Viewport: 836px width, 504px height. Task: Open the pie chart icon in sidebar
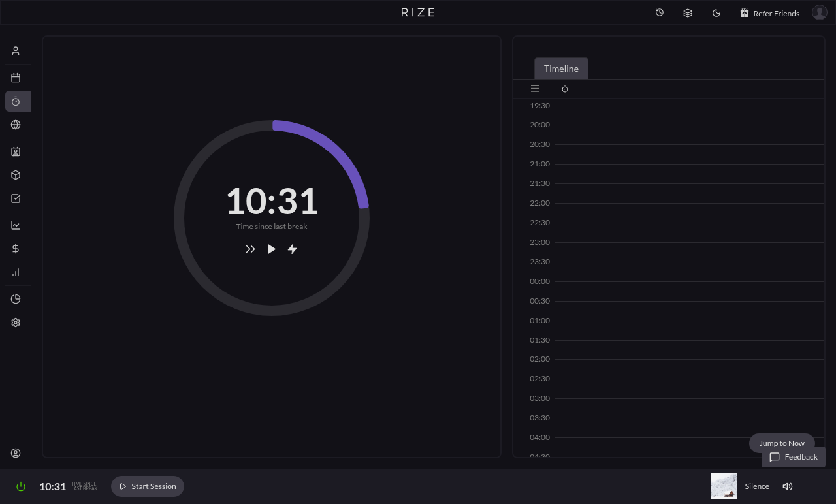[16, 299]
